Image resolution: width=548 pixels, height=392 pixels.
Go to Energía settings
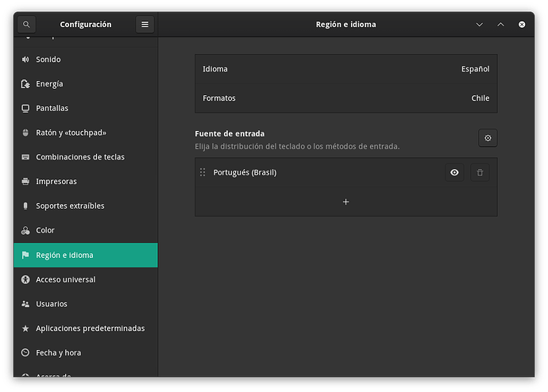click(49, 84)
